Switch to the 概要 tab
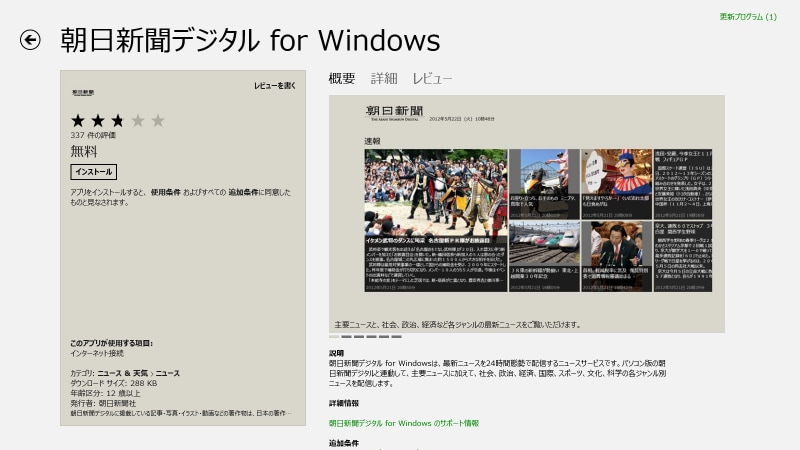 (342, 78)
